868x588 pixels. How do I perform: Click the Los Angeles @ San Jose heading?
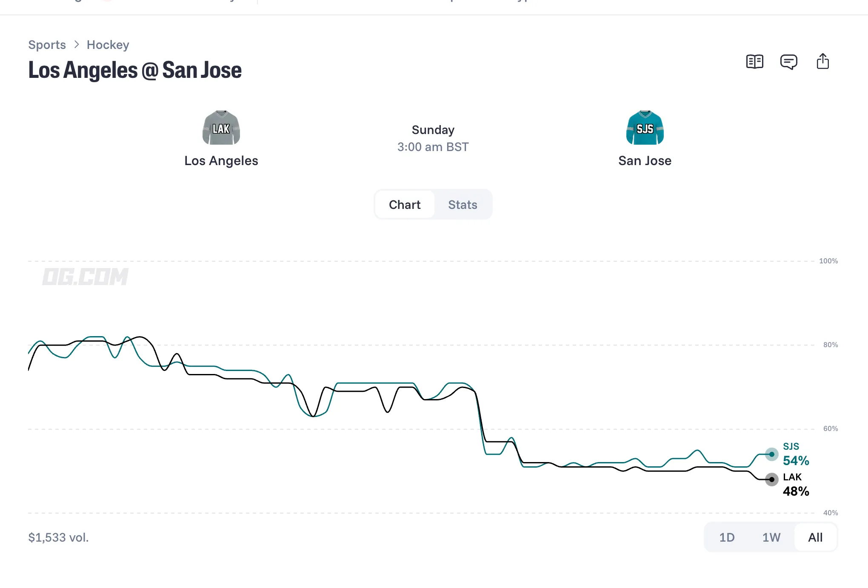[x=135, y=70]
